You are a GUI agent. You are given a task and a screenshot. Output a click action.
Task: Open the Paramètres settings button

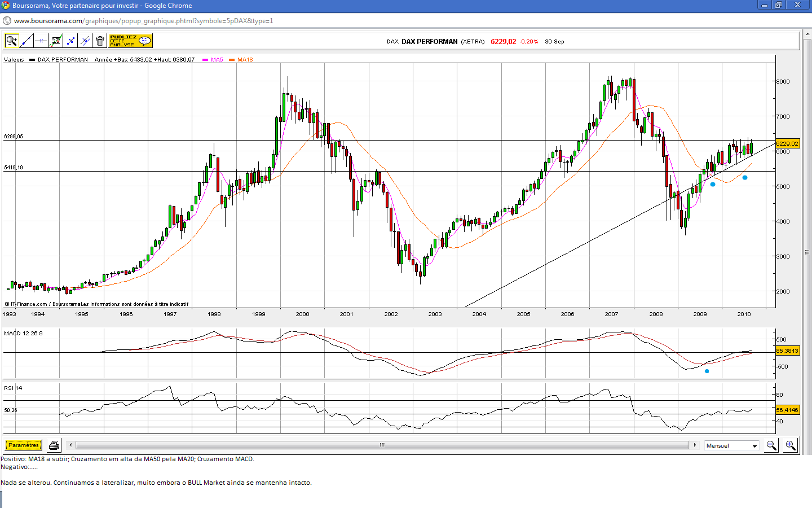tap(24, 445)
